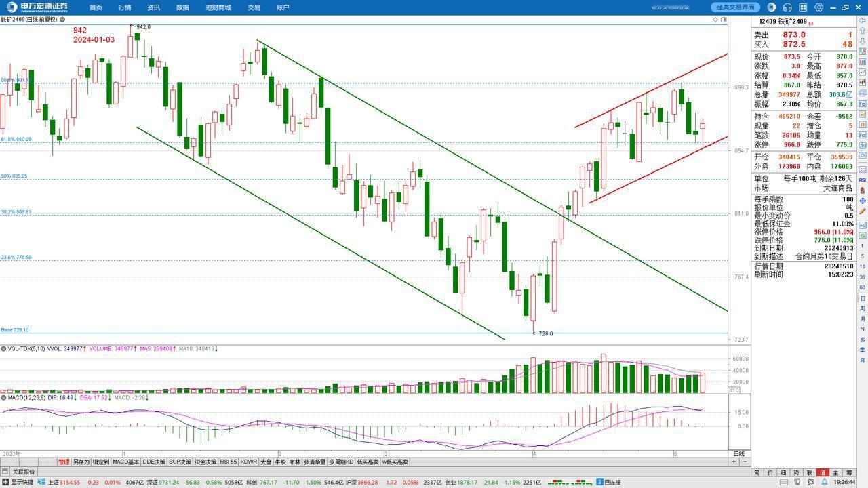Click back arrow in right sidebar
868x488 pixels.
coord(863,20)
